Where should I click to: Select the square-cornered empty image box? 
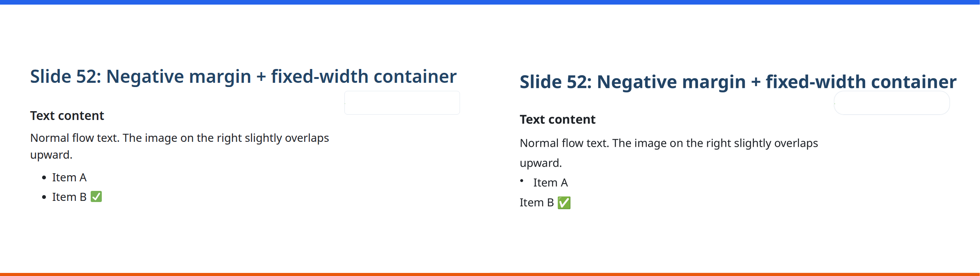[x=402, y=103]
